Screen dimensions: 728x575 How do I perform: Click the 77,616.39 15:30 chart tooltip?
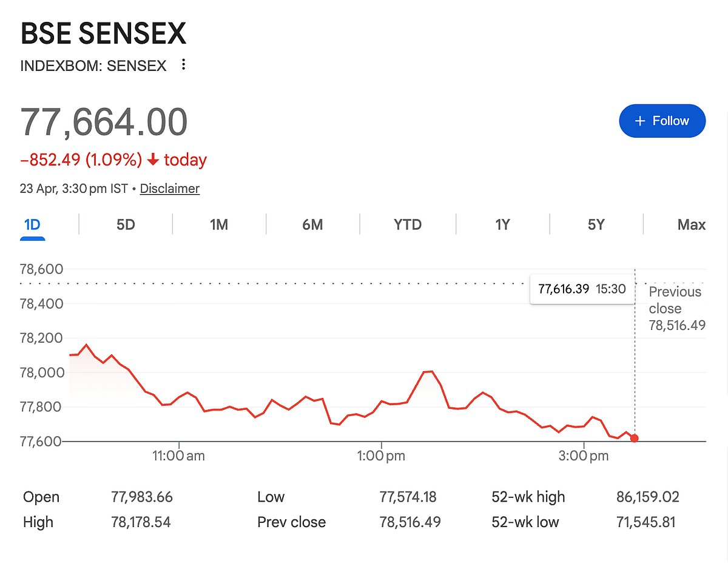point(581,289)
